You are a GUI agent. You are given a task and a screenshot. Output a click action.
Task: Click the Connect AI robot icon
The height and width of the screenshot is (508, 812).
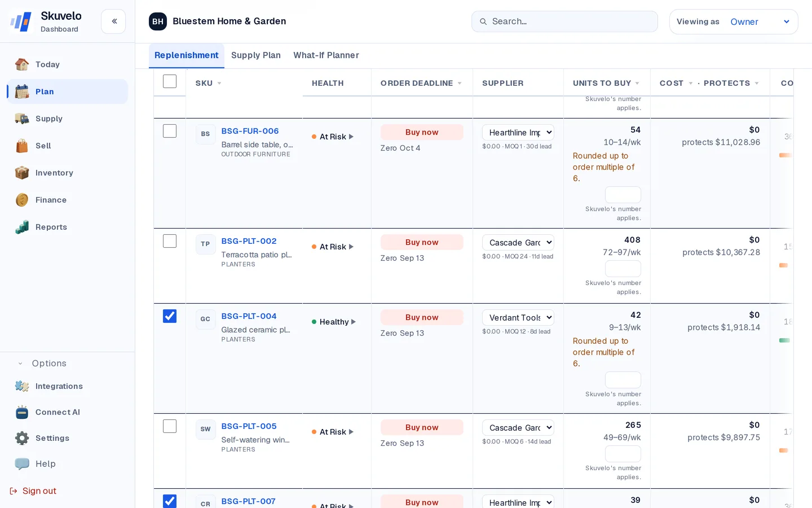[x=22, y=412]
